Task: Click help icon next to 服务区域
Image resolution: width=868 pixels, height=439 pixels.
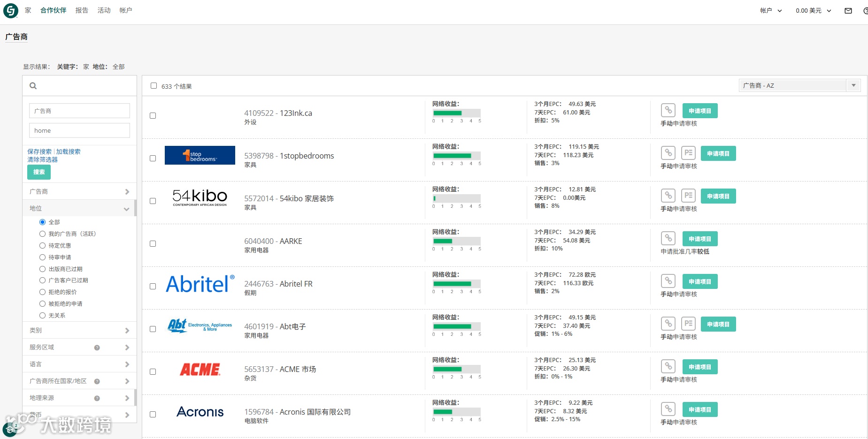Action: coord(97,348)
